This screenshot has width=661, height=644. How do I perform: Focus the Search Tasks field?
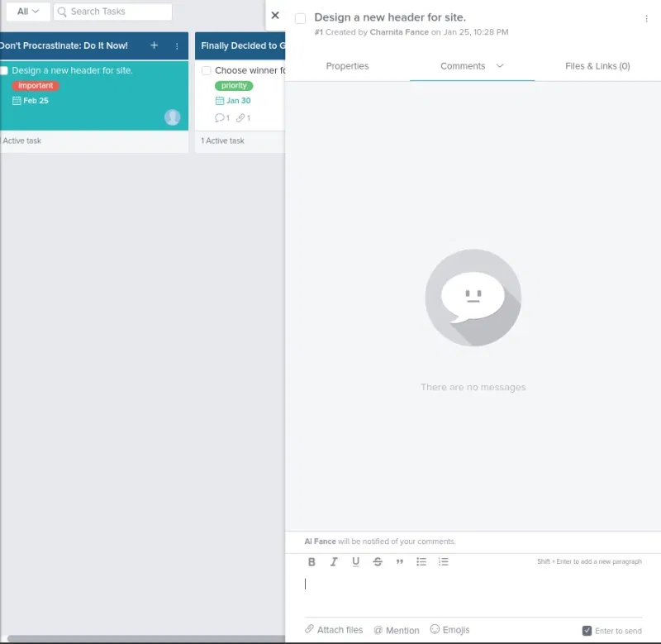tap(116, 12)
